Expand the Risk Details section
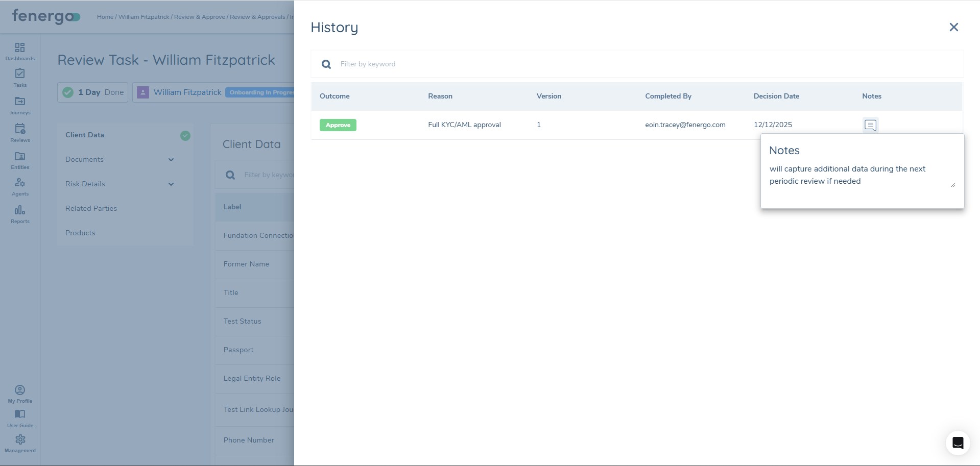The height and width of the screenshot is (466, 980). [171, 184]
